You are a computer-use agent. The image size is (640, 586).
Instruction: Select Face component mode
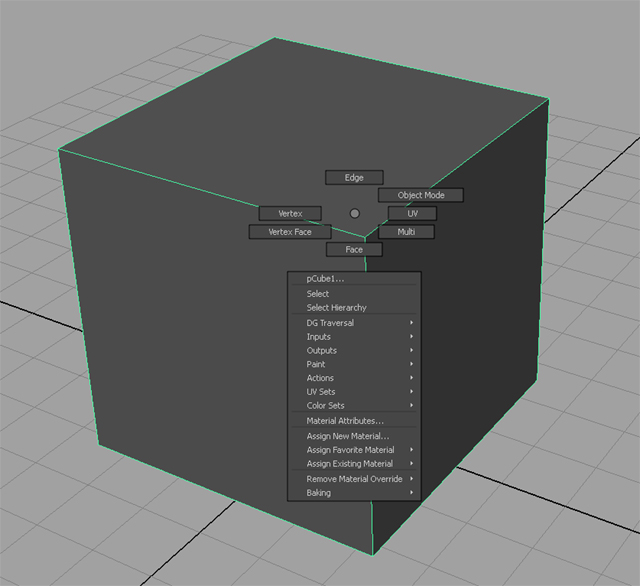[x=354, y=249]
